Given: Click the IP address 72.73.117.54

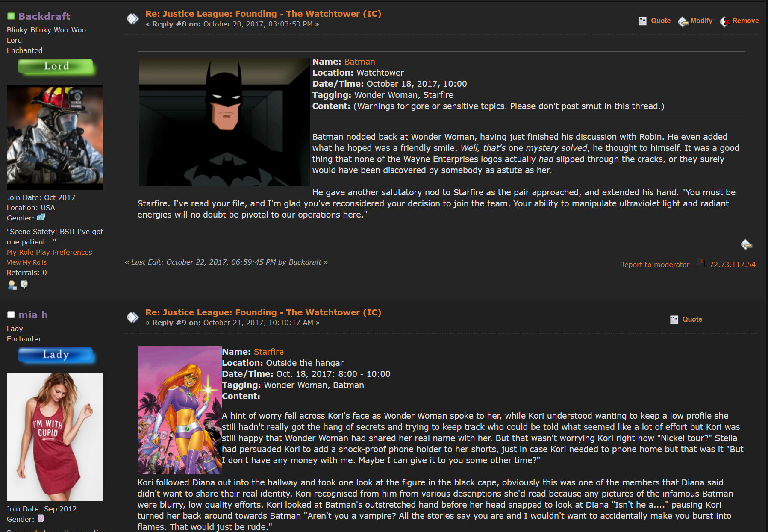Looking at the screenshot, I should [732, 265].
